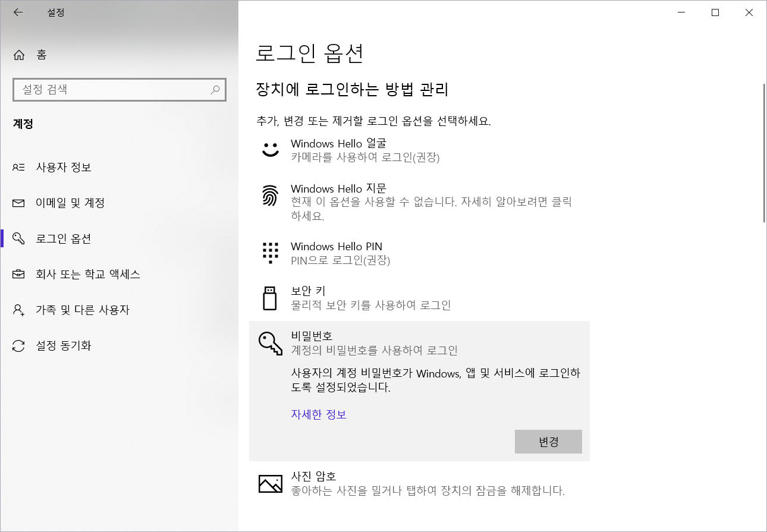The height and width of the screenshot is (532, 767).
Task: Click 카메라를 사용하여 로그인(권장)
Action: pos(365,158)
